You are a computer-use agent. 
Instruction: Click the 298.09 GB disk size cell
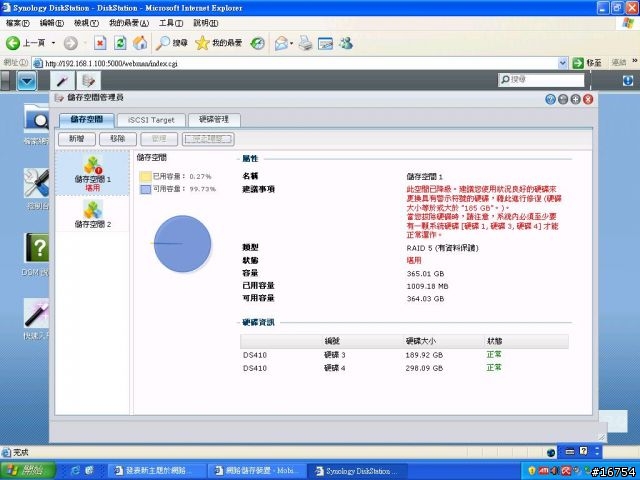[x=424, y=368]
